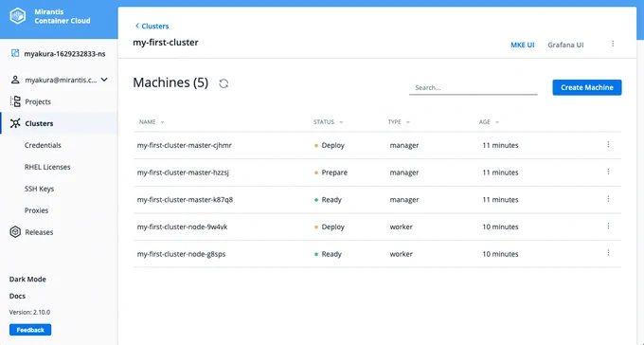
Task: Click machine name my-first-cluster-node-9w4vk
Action: click(183, 227)
